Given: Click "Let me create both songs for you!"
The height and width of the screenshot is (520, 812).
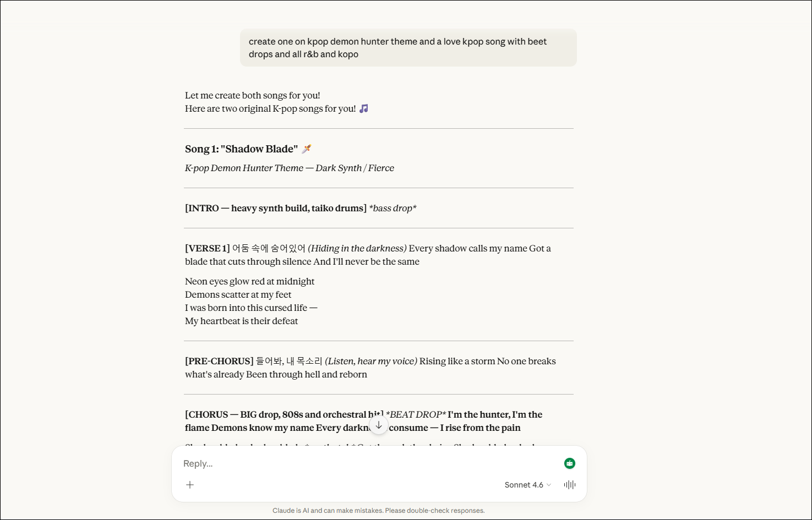Looking at the screenshot, I should tap(252, 96).
